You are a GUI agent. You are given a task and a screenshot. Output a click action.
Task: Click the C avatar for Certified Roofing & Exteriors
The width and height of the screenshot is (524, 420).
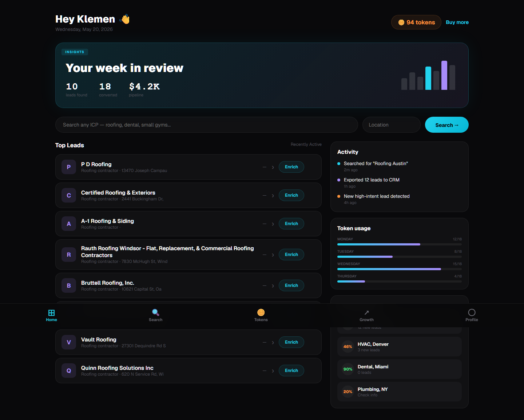pos(69,195)
